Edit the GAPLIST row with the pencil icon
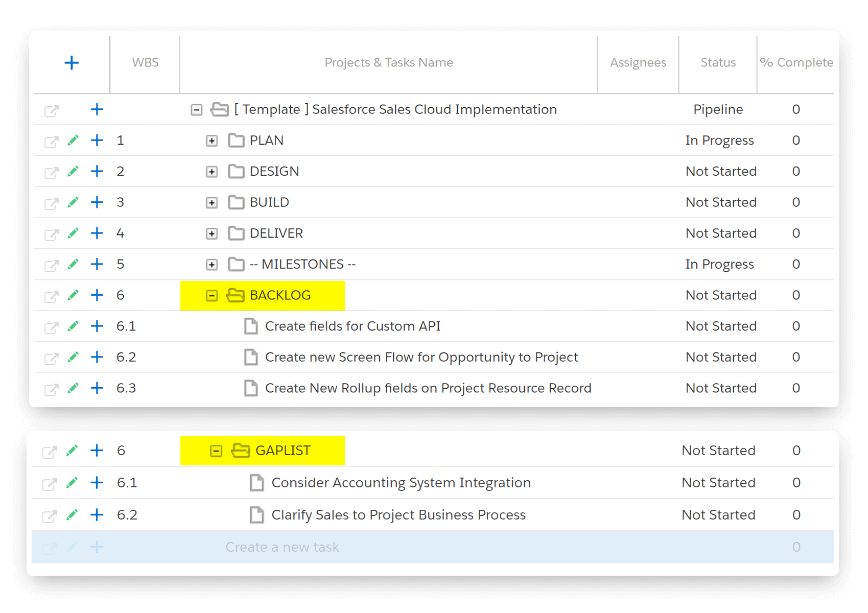The image size is (868, 613). 72,451
